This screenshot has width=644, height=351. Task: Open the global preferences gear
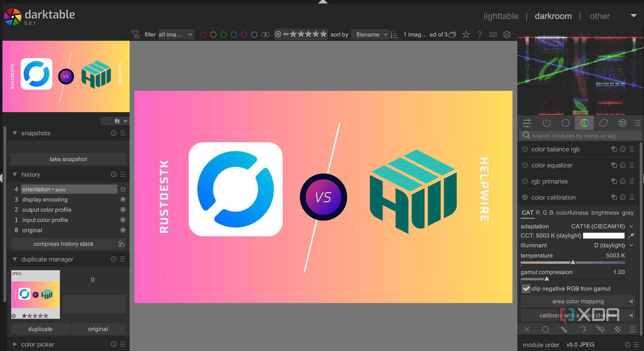point(507,35)
